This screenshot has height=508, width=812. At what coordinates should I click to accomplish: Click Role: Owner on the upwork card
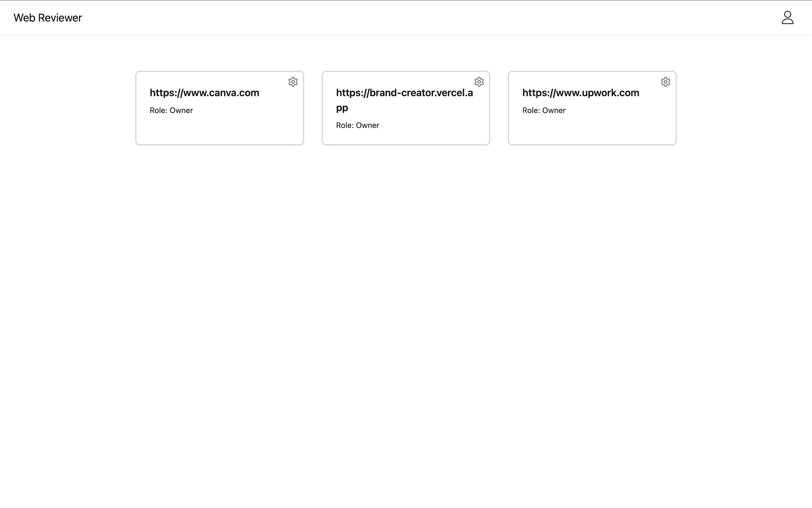544,110
